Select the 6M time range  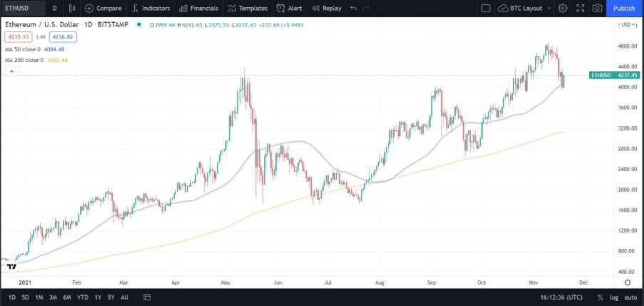pyautogui.click(x=67, y=297)
